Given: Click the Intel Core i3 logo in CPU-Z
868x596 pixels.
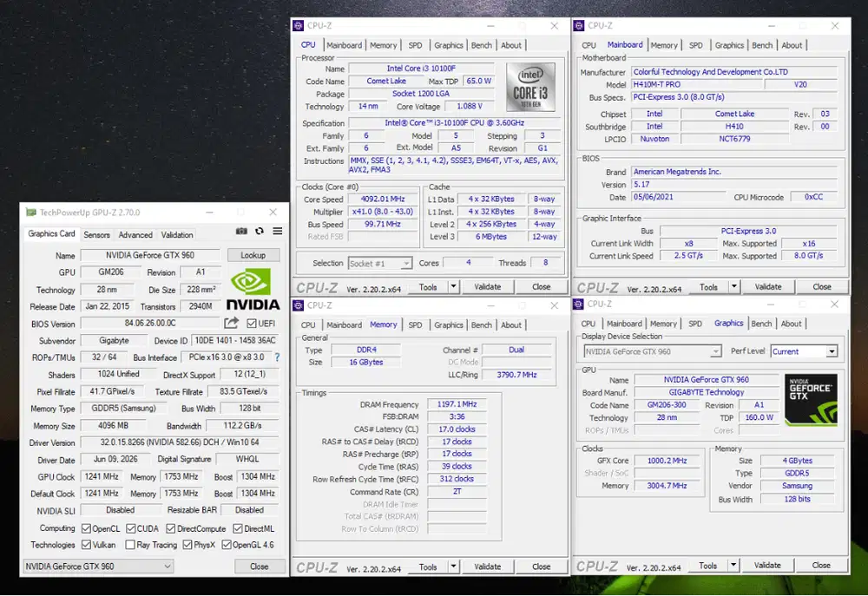Looking at the screenshot, I should pos(530,87).
